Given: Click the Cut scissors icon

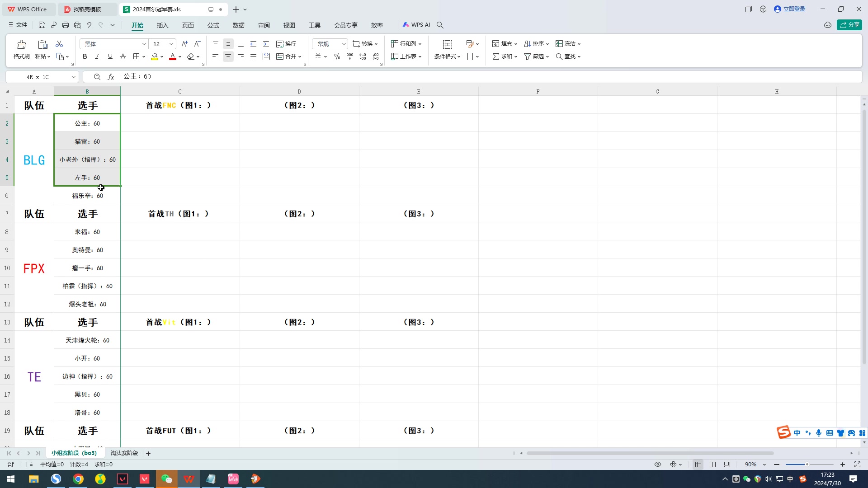Looking at the screenshot, I should click(59, 44).
